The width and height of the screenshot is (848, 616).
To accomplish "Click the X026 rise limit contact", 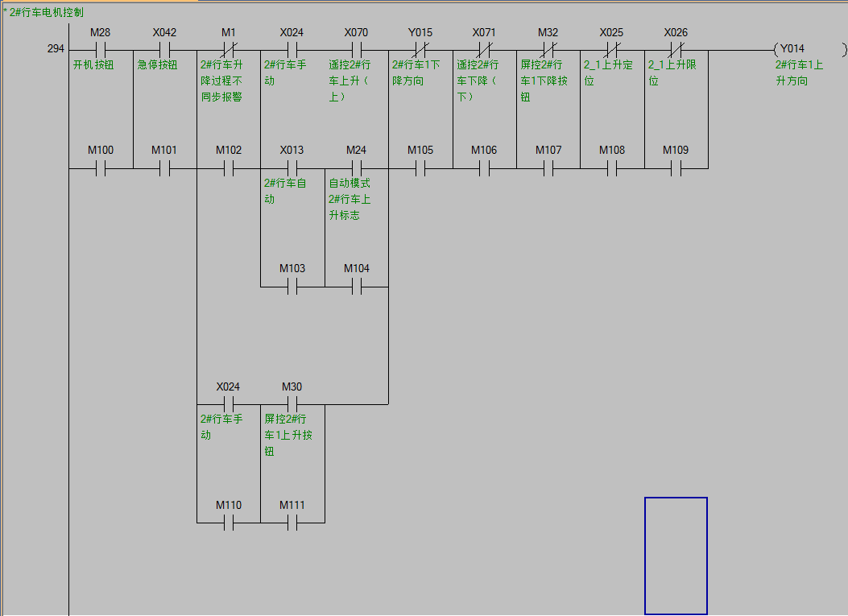I will pos(676,50).
